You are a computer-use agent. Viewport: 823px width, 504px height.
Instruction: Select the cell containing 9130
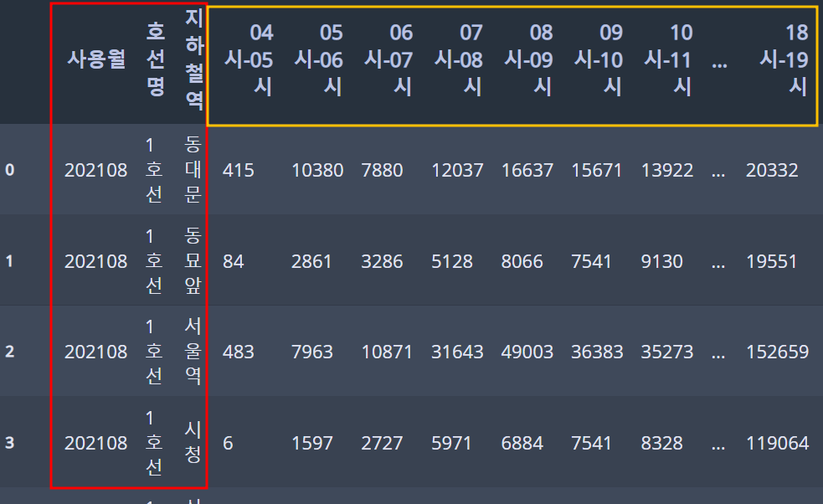(x=662, y=261)
